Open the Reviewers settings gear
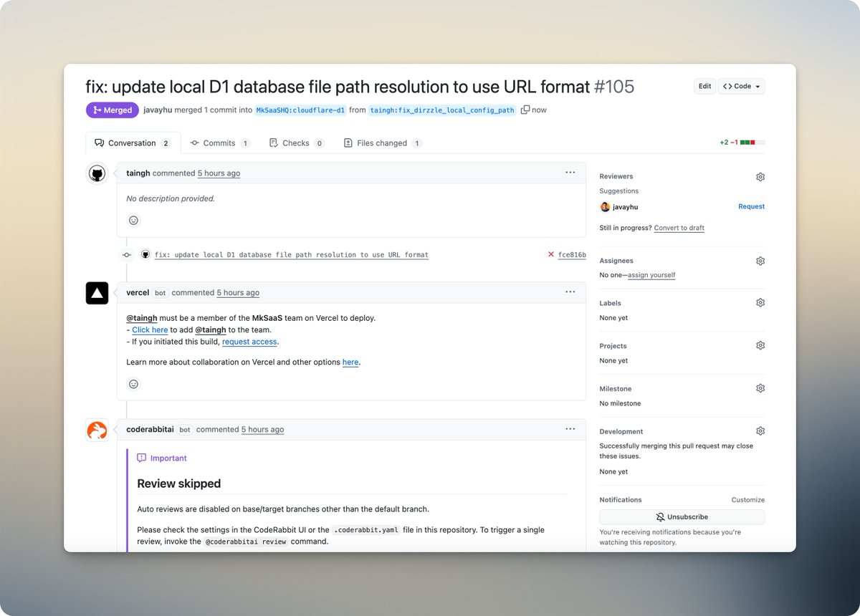Image resolution: width=860 pixels, height=616 pixels. coord(760,176)
